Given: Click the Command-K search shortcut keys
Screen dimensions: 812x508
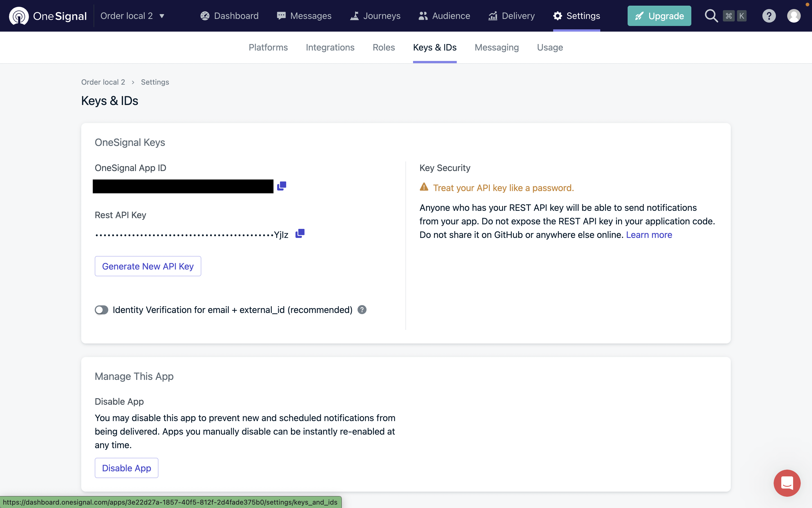Looking at the screenshot, I should (x=735, y=16).
